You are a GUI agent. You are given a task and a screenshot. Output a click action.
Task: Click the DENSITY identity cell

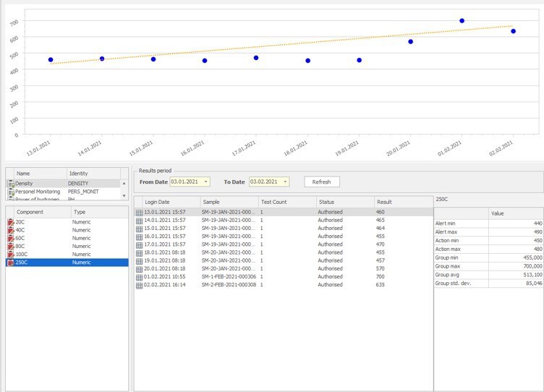click(x=78, y=184)
